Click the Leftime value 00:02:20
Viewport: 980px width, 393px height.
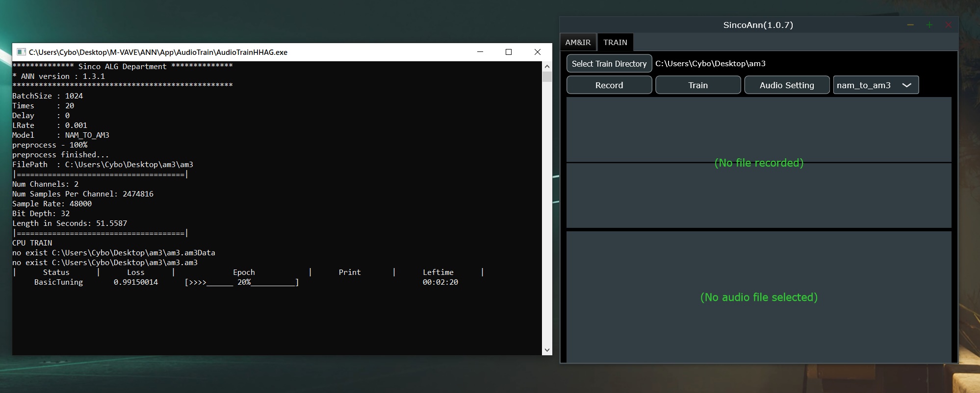pyautogui.click(x=440, y=282)
